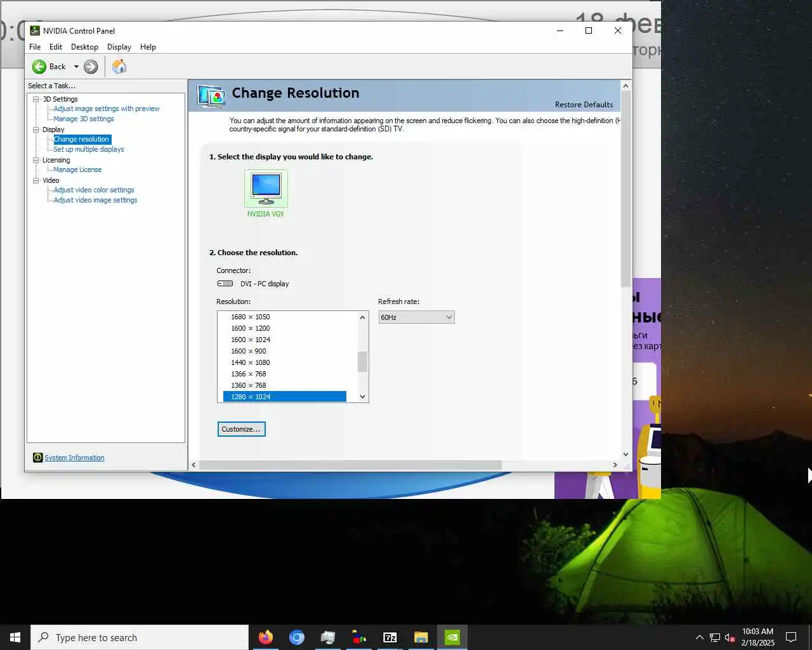Screen dimensions: 812x650
Task: Click the muted volume tray icon
Action: (730, 637)
